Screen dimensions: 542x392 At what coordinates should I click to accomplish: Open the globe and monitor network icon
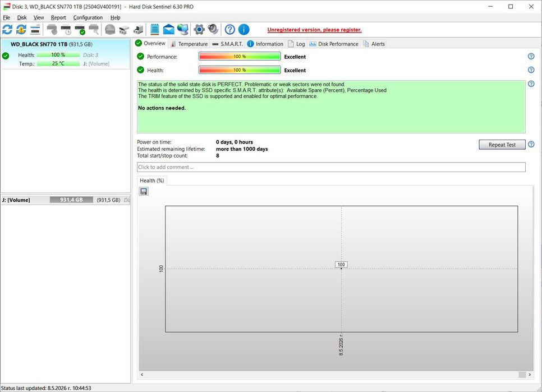click(183, 30)
